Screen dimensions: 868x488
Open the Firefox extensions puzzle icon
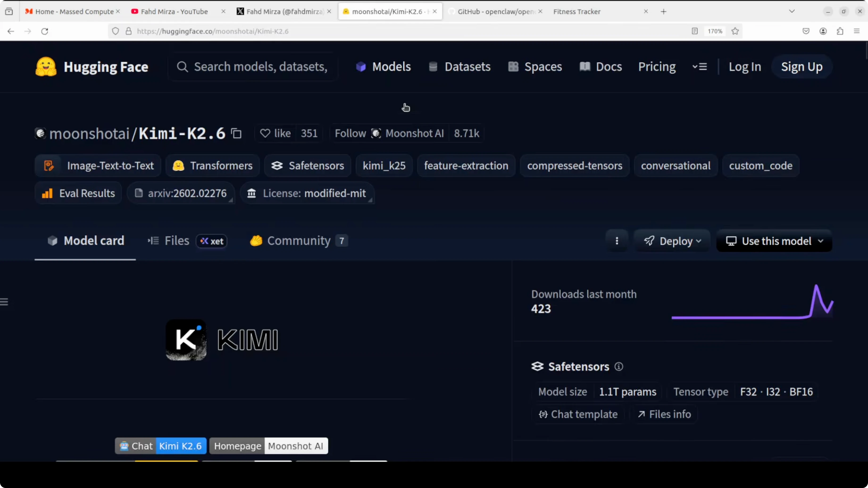click(840, 31)
